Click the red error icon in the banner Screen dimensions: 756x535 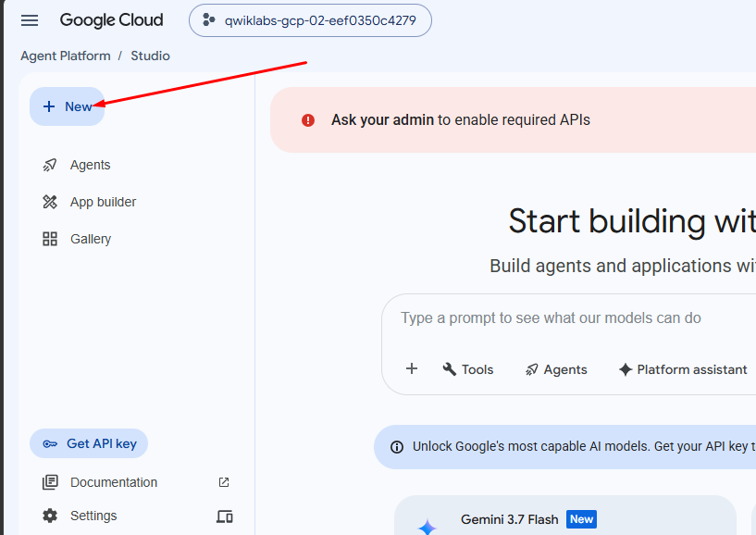click(308, 120)
